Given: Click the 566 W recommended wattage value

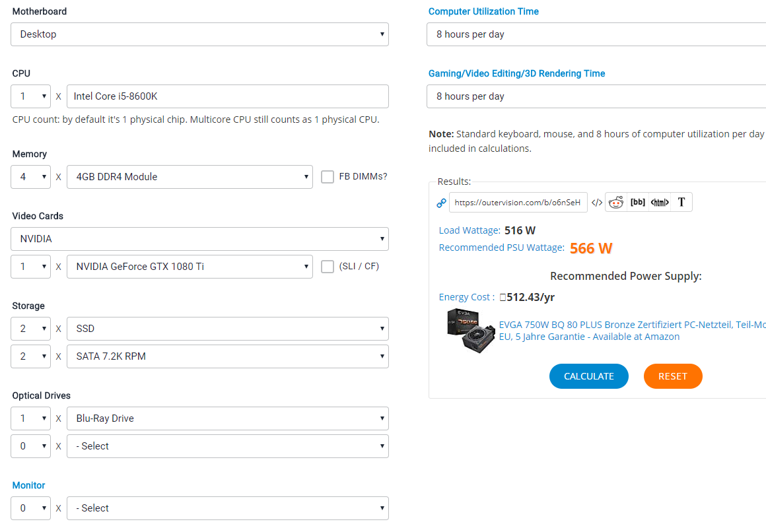Looking at the screenshot, I should 590,248.
